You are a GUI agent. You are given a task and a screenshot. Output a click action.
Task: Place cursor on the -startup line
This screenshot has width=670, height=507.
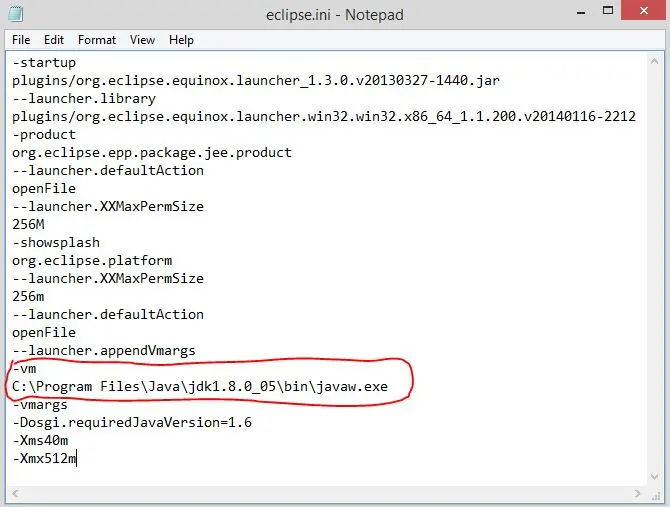pos(44,63)
